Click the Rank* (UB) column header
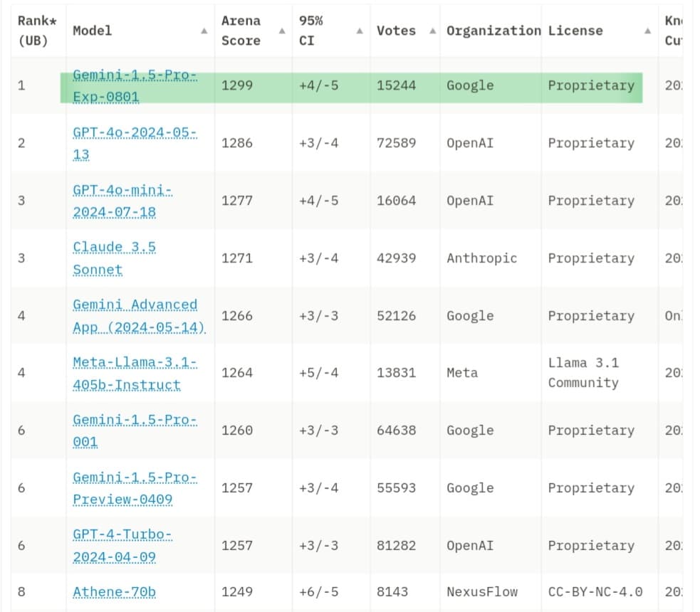 (33, 31)
